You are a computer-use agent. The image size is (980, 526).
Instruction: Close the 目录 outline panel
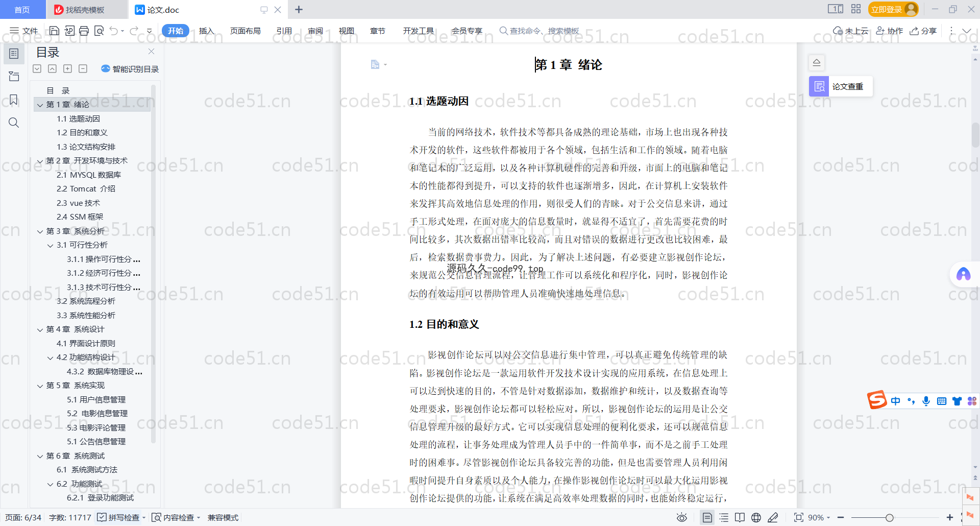[x=151, y=52]
